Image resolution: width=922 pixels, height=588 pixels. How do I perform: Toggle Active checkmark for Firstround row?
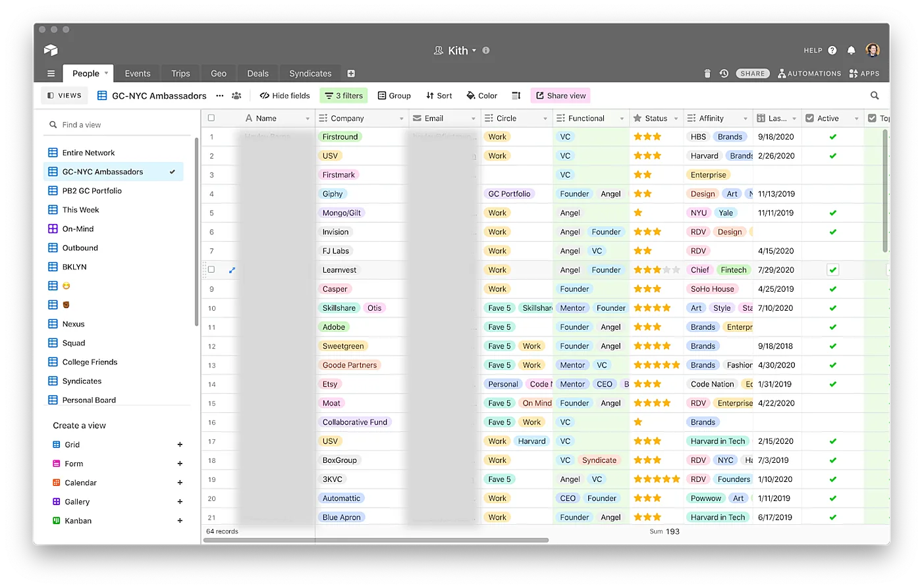833,137
